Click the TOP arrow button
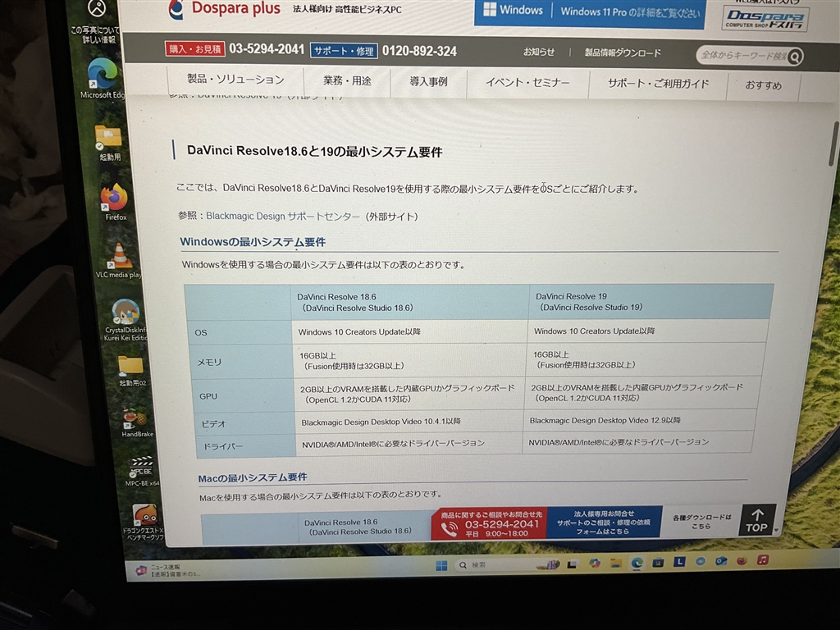Viewport: 840px width, 630px height. pos(757,520)
